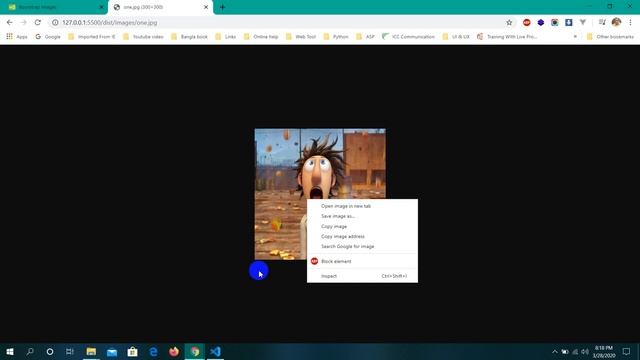The width and height of the screenshot is (640, 360).
Task: Open the notification action center
Action: pos(627,351)
